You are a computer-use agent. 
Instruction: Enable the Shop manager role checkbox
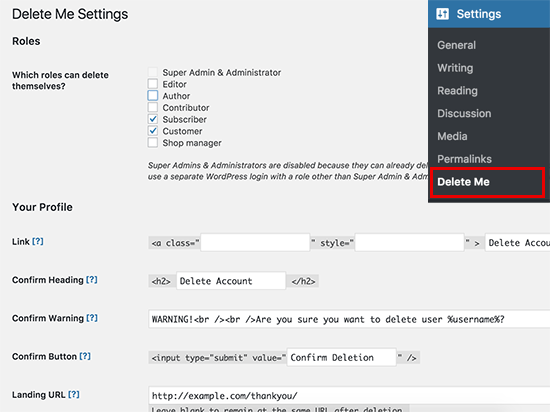point(153,143)
